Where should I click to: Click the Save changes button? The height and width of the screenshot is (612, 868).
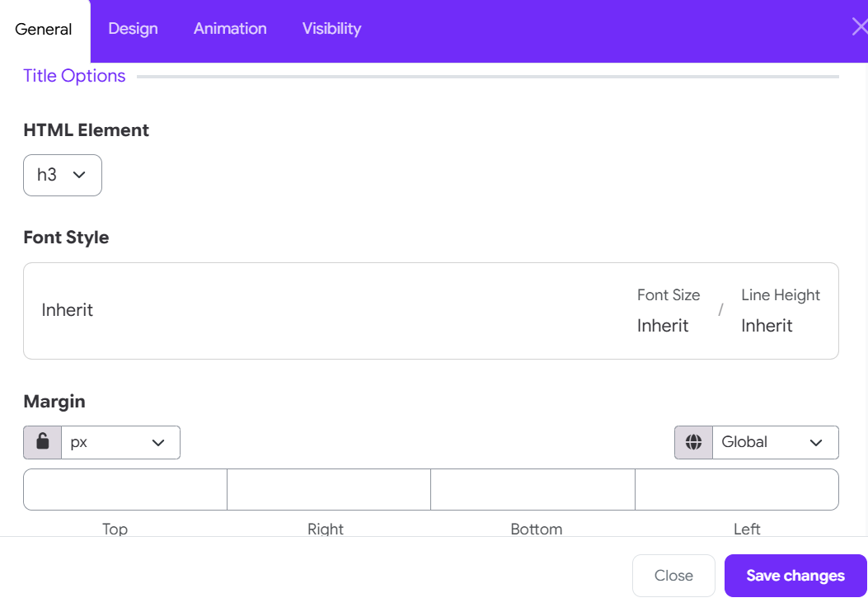pyautogui.click(x=795, y=576)
